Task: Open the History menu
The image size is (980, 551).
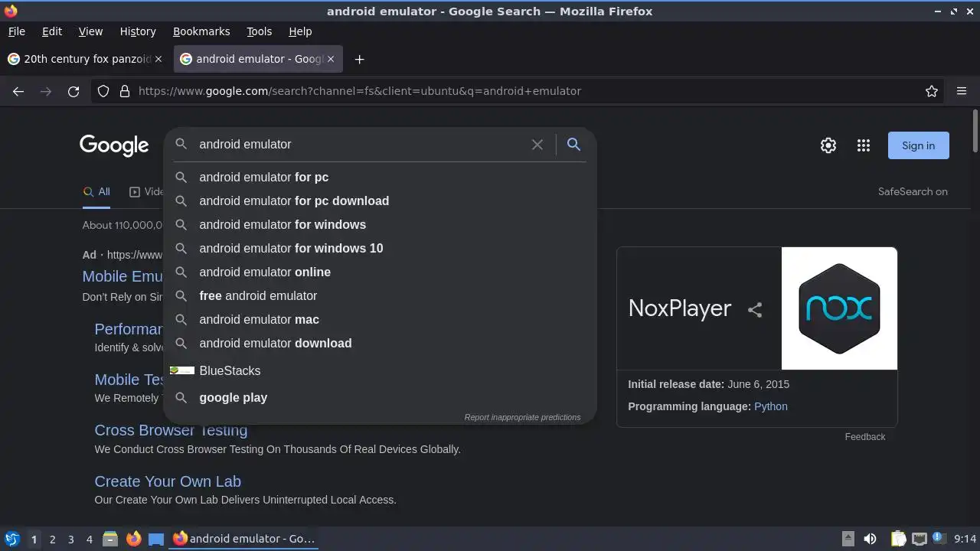Action: tap(138, 31)
